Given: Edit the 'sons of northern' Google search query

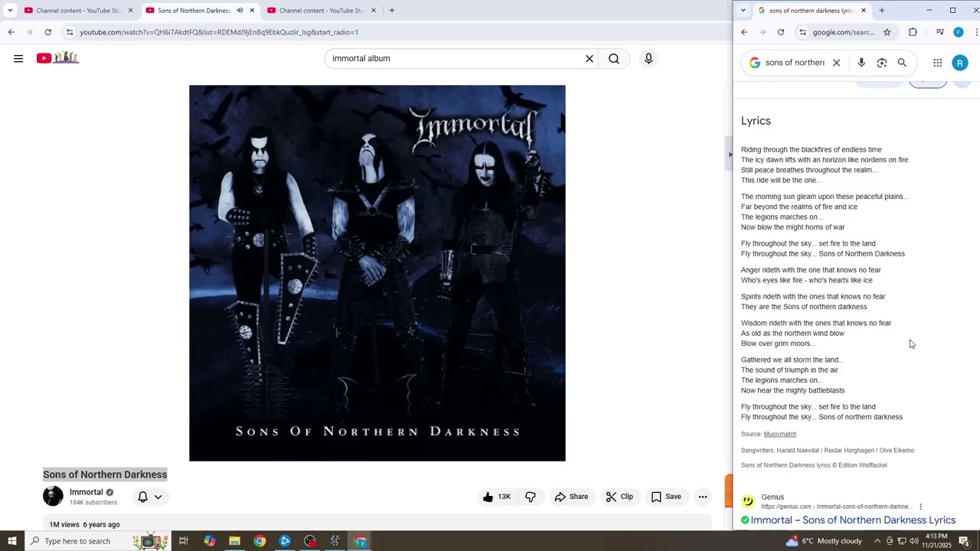Looking at the screenshot, I should [795, 63].
